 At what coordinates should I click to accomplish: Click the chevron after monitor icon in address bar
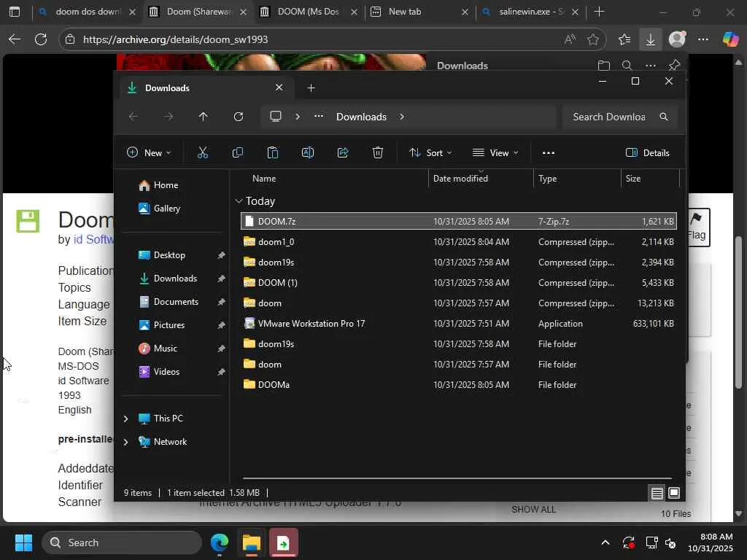point(298,117)
